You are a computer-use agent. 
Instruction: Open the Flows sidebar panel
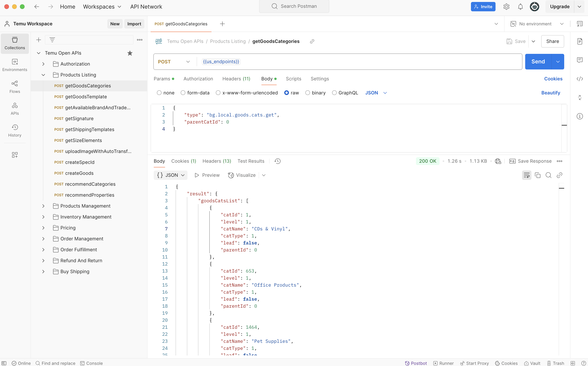coord(15,87)
